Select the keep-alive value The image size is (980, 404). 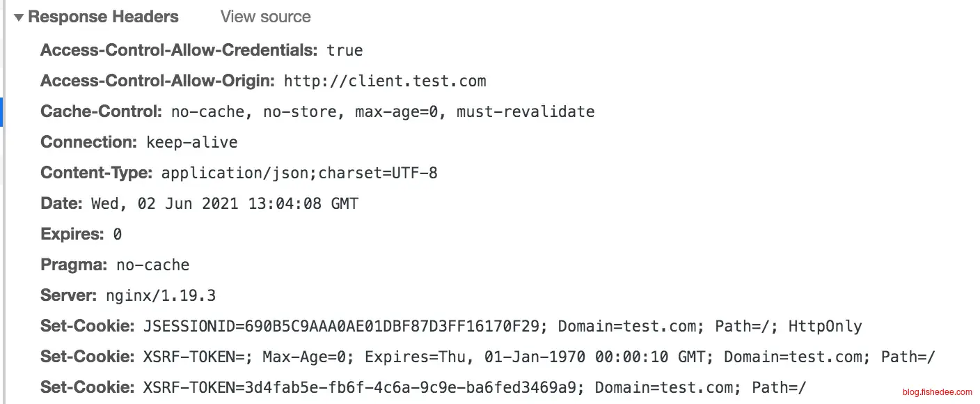[192, 143]
